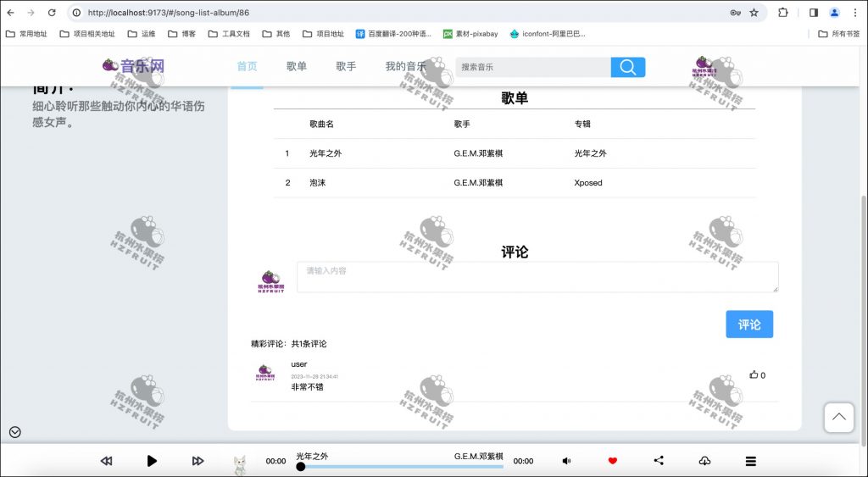The width and height of the screenshot is (868, 477).
Task: Focus the 搜索音乐 search field
Action: (x=533, y=67)
